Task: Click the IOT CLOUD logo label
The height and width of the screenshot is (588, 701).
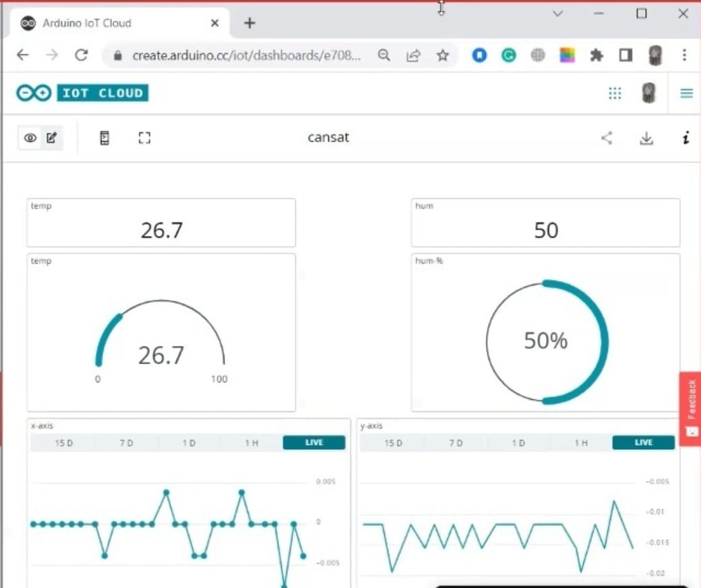Action: pos(102,93)
